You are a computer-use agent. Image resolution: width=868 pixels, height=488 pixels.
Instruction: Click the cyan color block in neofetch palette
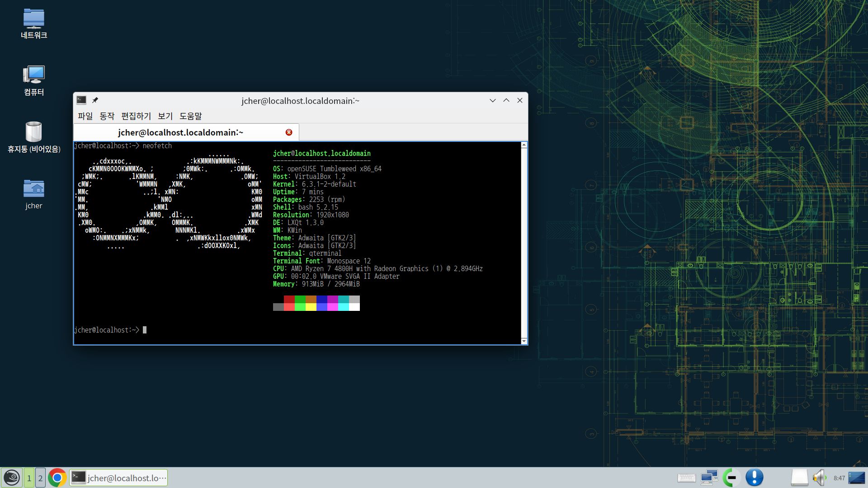[x=344, y=299]
